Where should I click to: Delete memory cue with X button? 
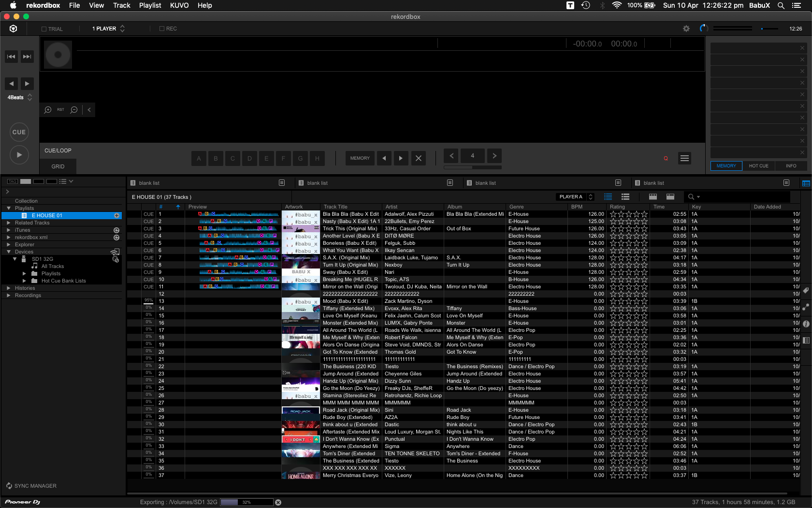419,158
